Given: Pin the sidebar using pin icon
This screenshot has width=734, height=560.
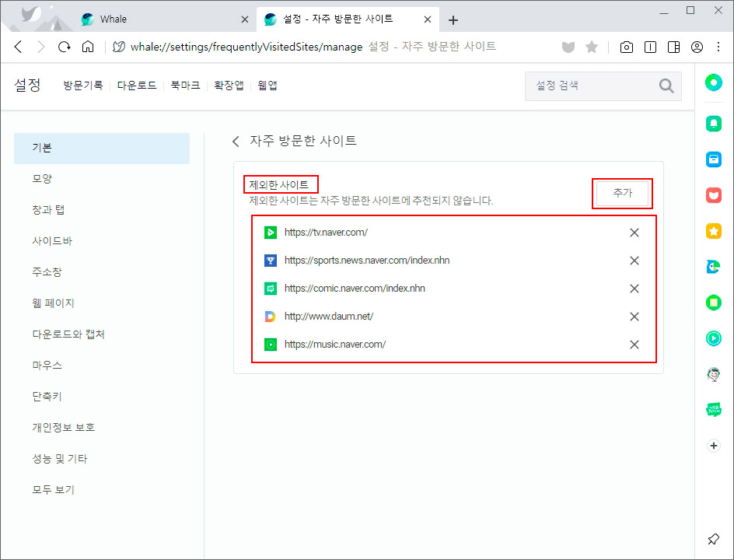Looking at the screenshot, I should point(714,539).
